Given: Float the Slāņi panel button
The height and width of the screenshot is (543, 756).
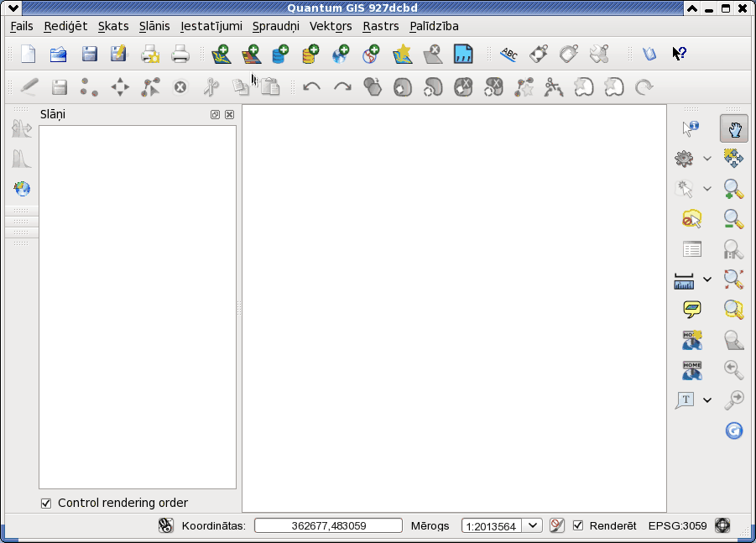Looking at the screenshot, I should pos(215,114).
